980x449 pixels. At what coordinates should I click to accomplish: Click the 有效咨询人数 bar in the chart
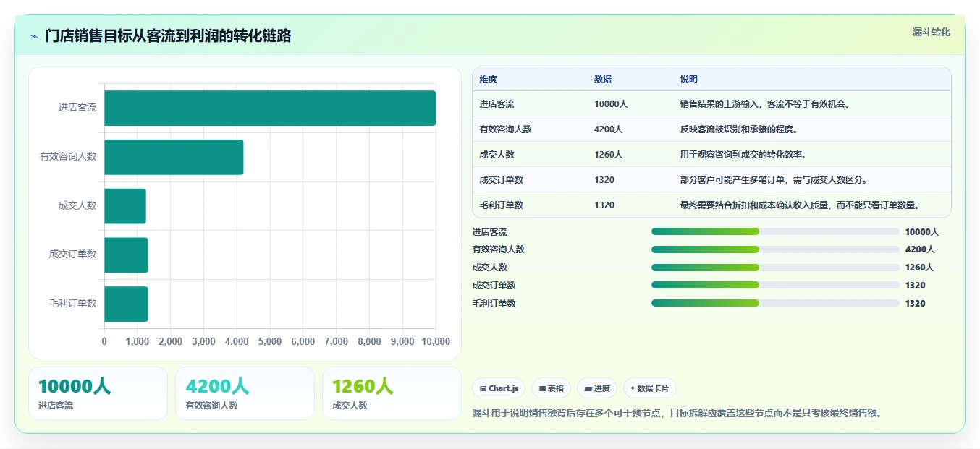[174, 157]
